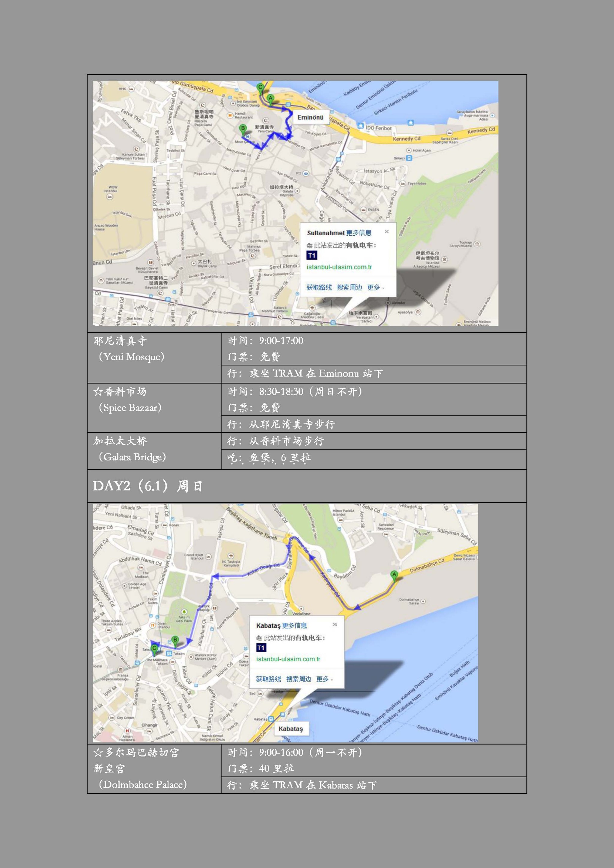Close the Sultanahmet info popup

(x=386, y=232)
